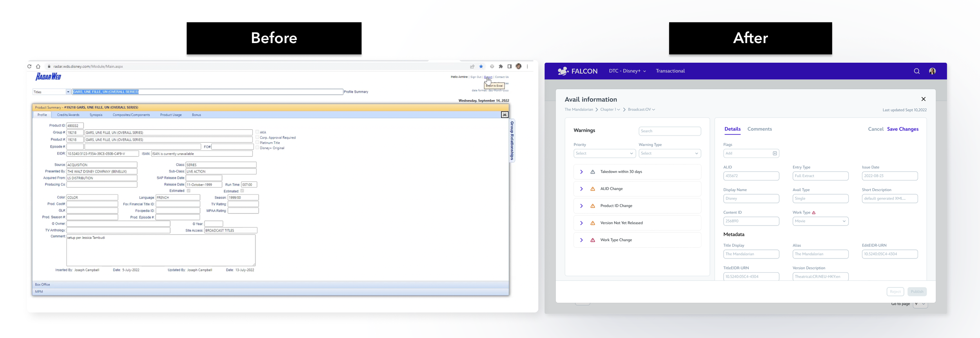Click the RadarWeb logo

pyautogui.click(x=48, y=77)
